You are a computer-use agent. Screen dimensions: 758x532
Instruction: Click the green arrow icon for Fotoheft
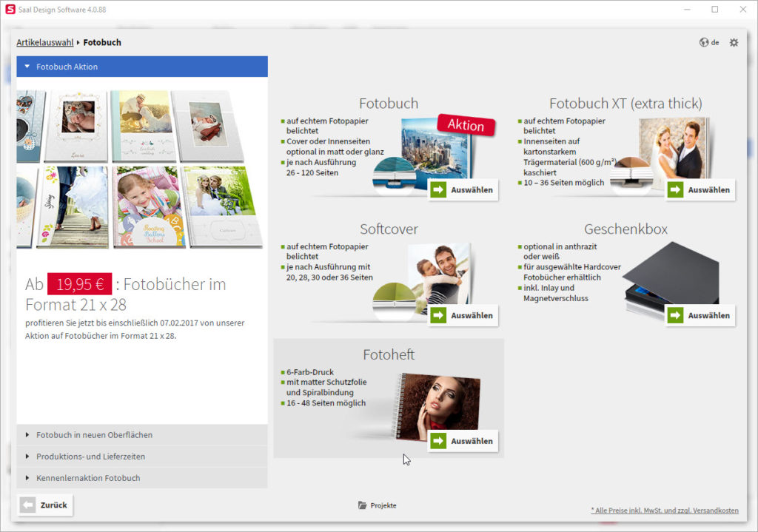tap(438, 441)
